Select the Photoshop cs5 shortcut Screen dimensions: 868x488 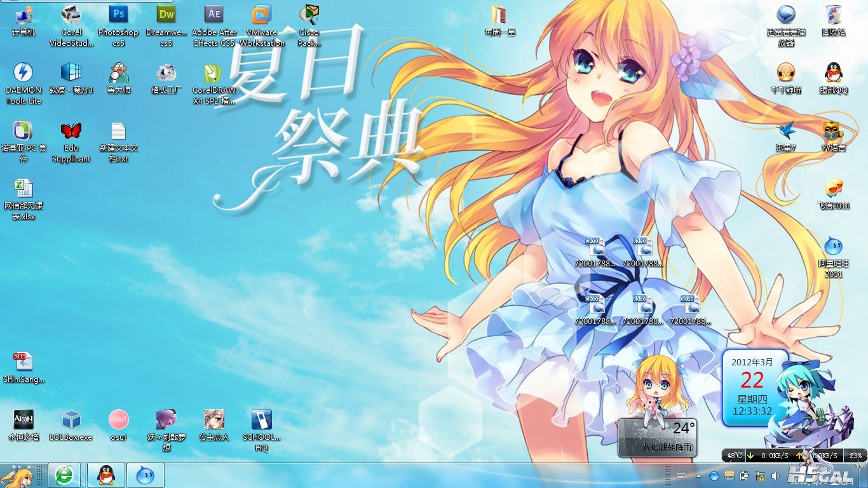[118, 26]
